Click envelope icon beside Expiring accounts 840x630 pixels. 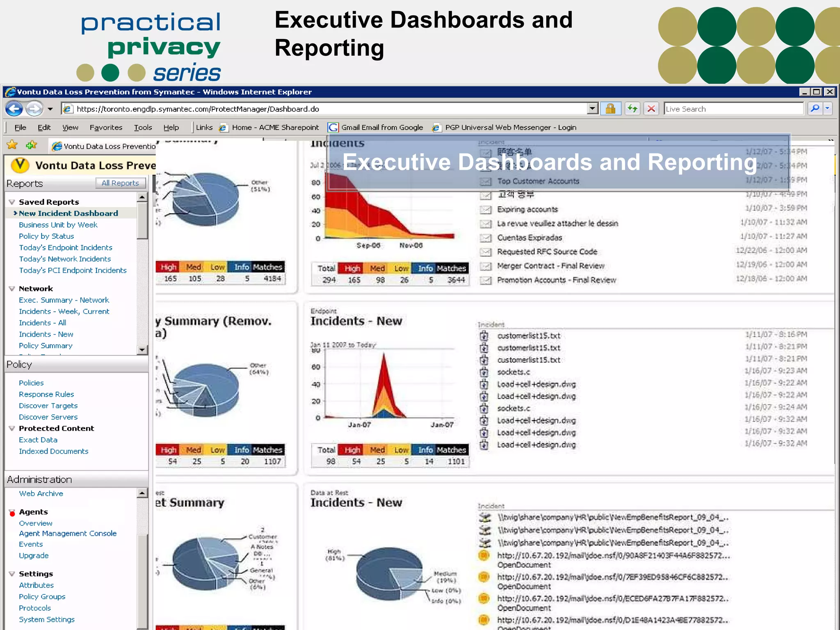tap(486, 210)
